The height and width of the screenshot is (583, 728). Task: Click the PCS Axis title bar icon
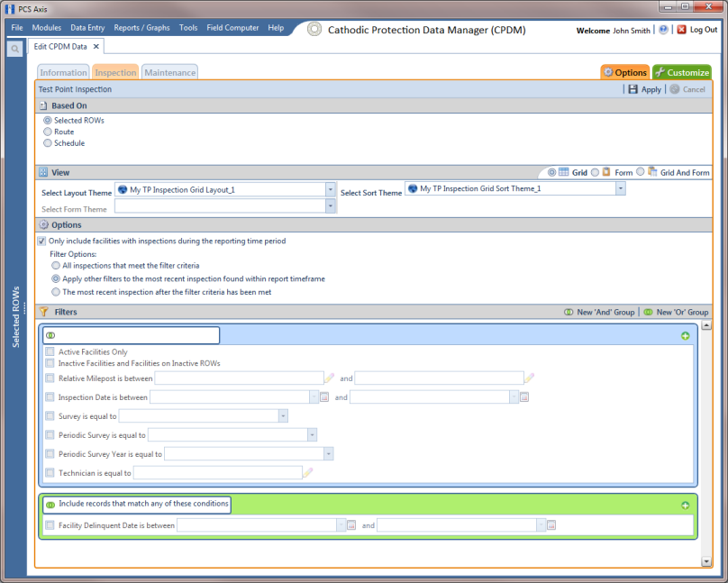[x=10, y=9]
